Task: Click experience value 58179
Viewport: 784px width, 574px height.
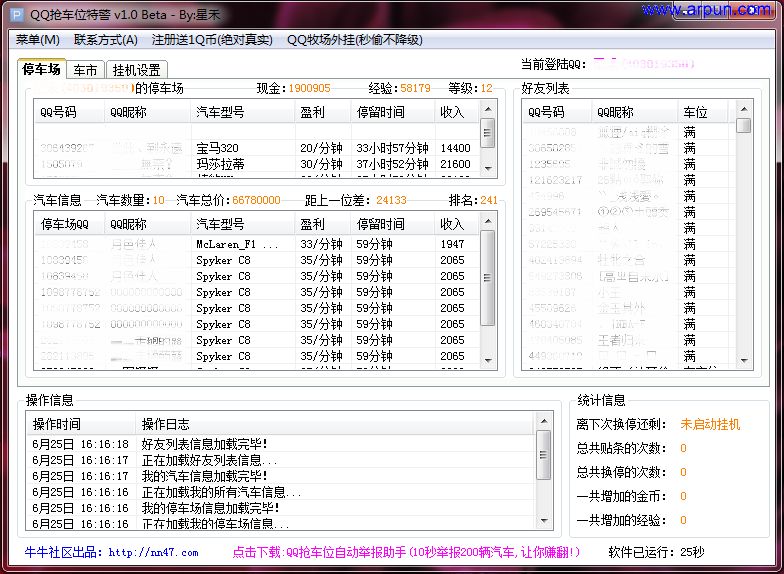Action: 415,88
